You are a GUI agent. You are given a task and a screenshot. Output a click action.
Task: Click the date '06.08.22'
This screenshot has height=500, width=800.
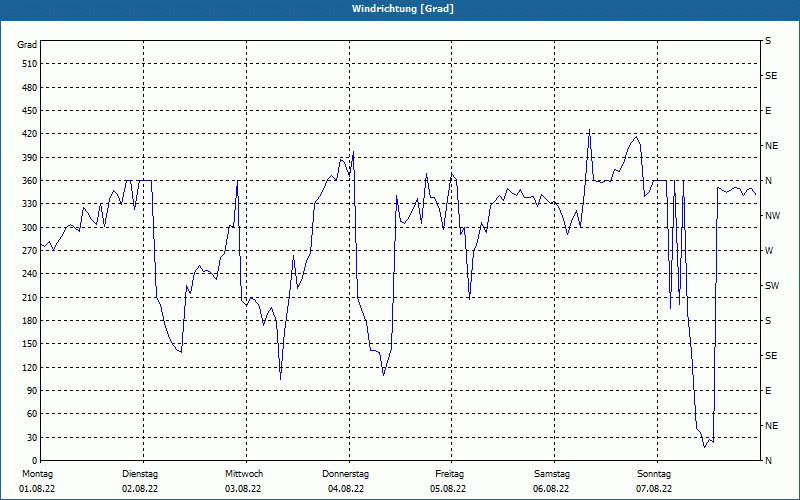pyautogui.click(x=551, y=489)
